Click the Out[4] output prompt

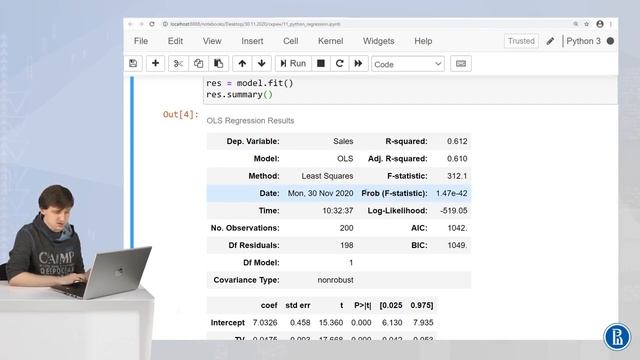tap(180, 114)
